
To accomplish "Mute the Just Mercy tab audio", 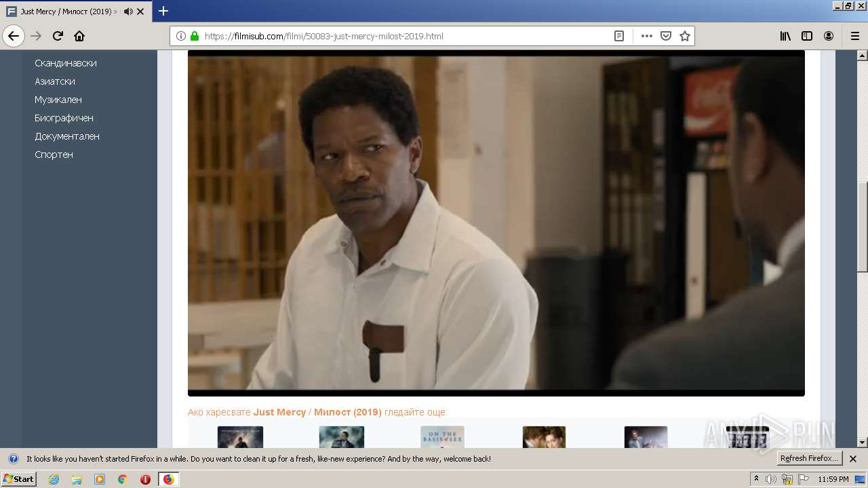I will pos(127,12).
